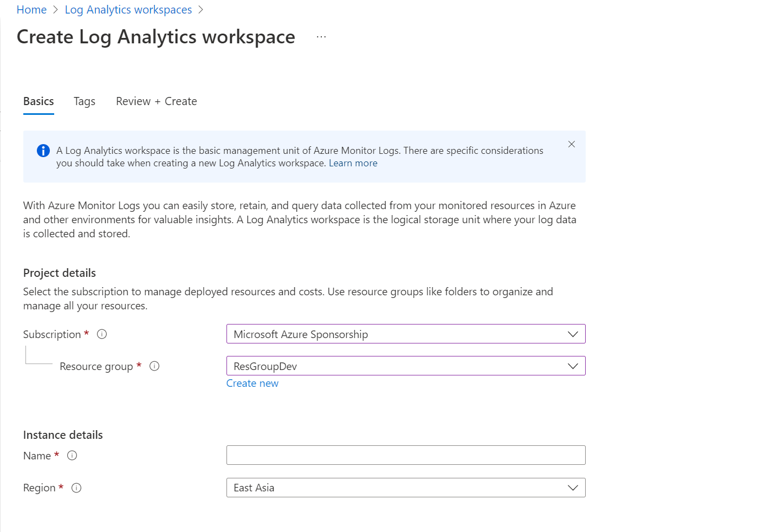Click the Resource group info icon
The image size is (758, 532).
(x=154, y=366)
